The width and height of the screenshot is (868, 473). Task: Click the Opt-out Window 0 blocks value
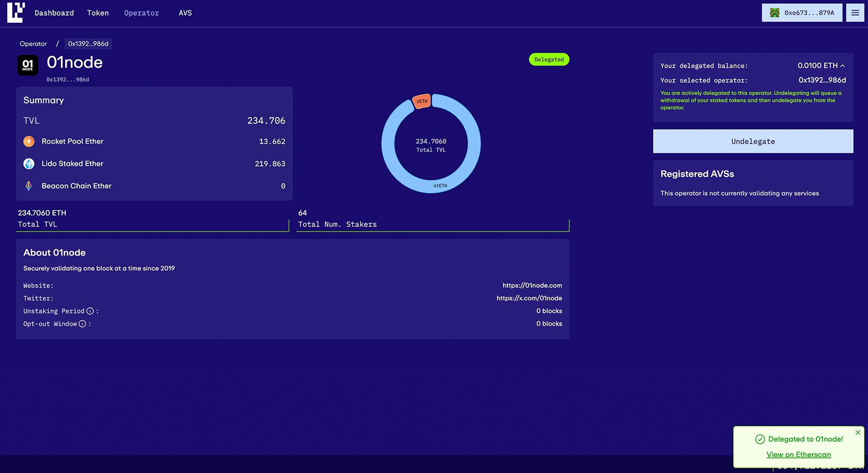549,324
